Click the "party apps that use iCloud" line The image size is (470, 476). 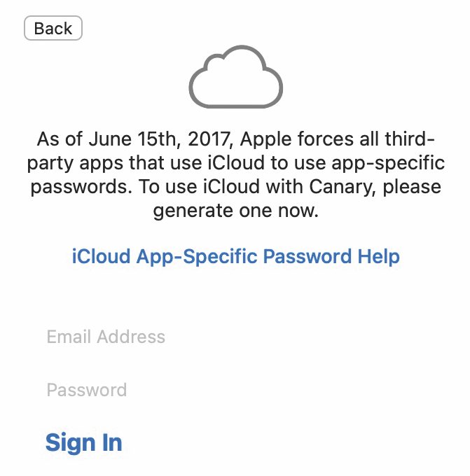pyautogui.click(x=236, y=163)
